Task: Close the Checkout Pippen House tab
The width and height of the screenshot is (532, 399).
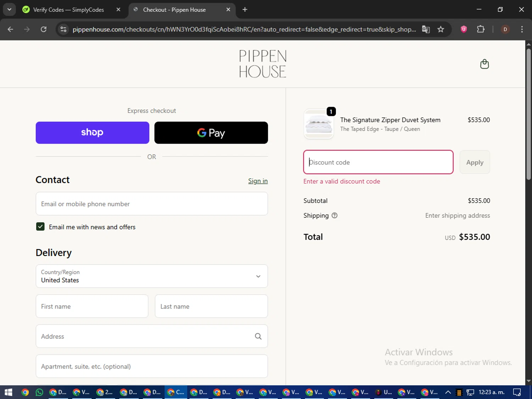Action: (228, 10)
